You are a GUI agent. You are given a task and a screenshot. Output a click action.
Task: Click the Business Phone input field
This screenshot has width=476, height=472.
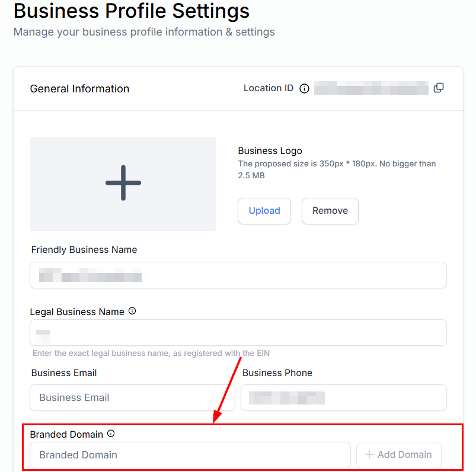[343, 397]
